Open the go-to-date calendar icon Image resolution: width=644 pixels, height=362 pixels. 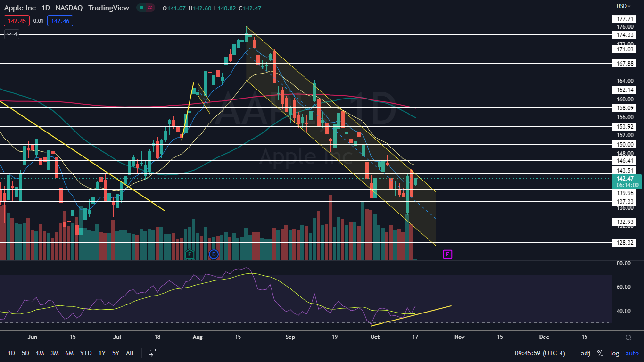(153, 353)
